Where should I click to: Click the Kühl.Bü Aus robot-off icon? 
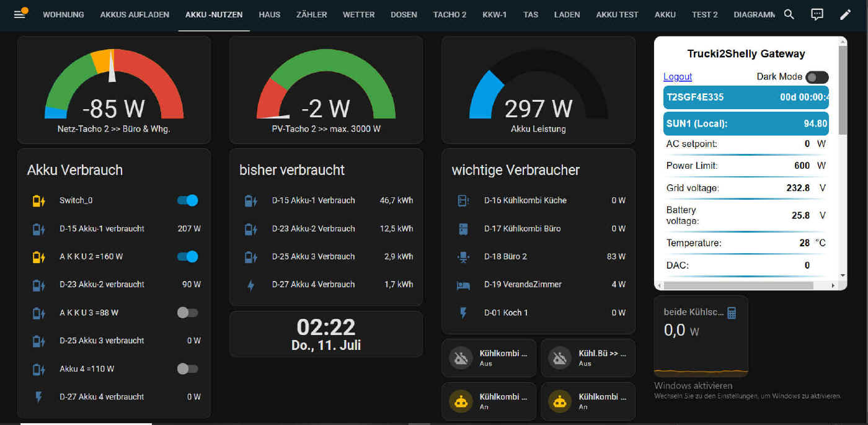pos(560,358)
